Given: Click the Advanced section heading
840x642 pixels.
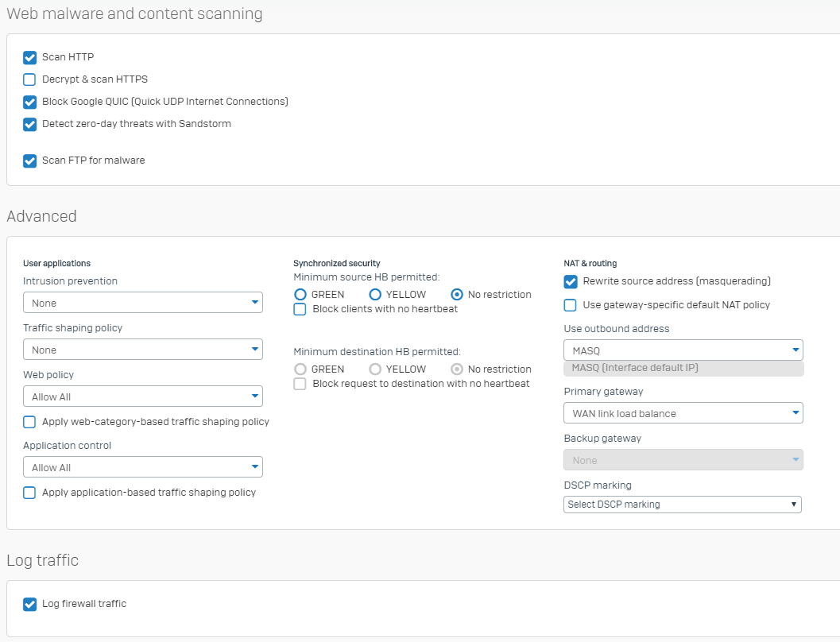Looking at the screenshot, I should pyautogui.click(x=42, y=216).
